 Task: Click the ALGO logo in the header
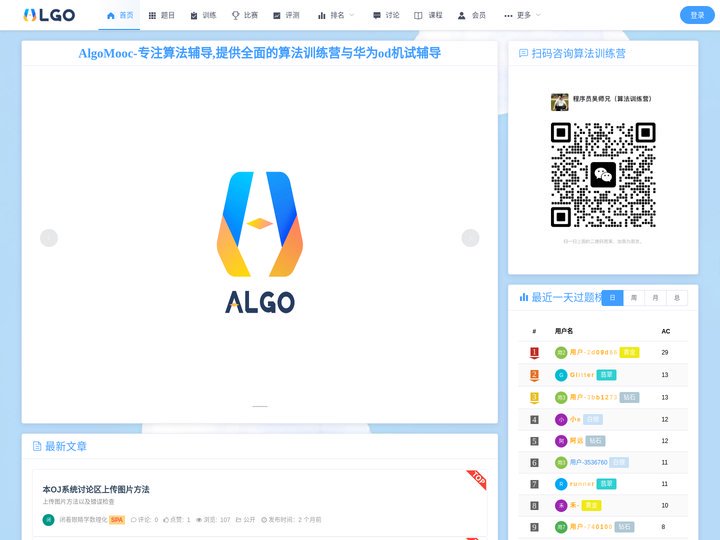coord(49,15)
